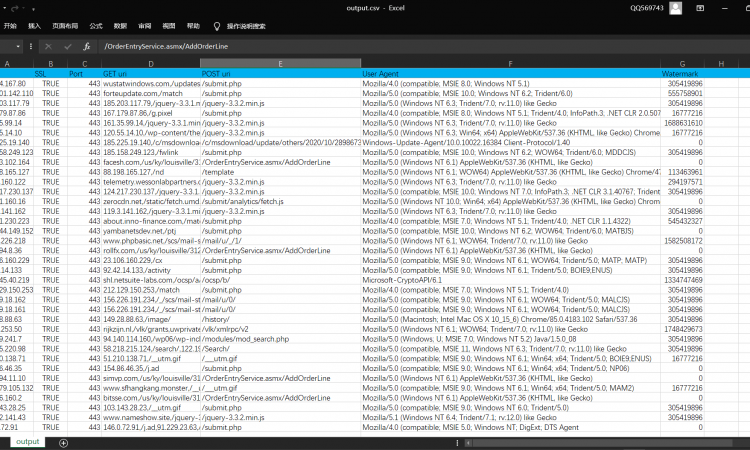750x450 pixels.
Task: Click the lightbulb tell-me icon
Action: click(x=217, y=26)
